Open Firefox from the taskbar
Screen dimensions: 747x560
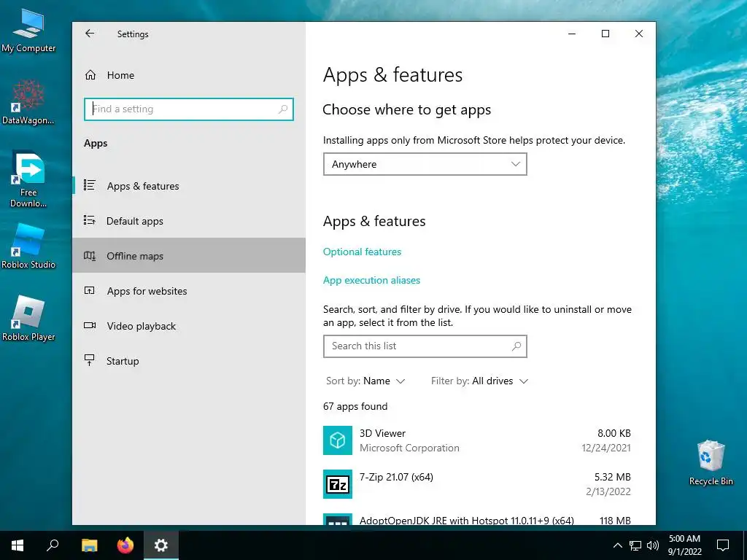(125, 545)
